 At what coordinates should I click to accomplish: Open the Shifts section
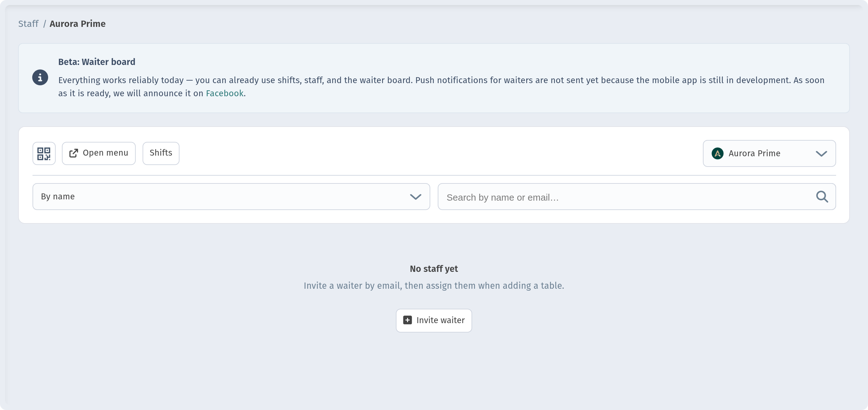[x=161, y=153]
